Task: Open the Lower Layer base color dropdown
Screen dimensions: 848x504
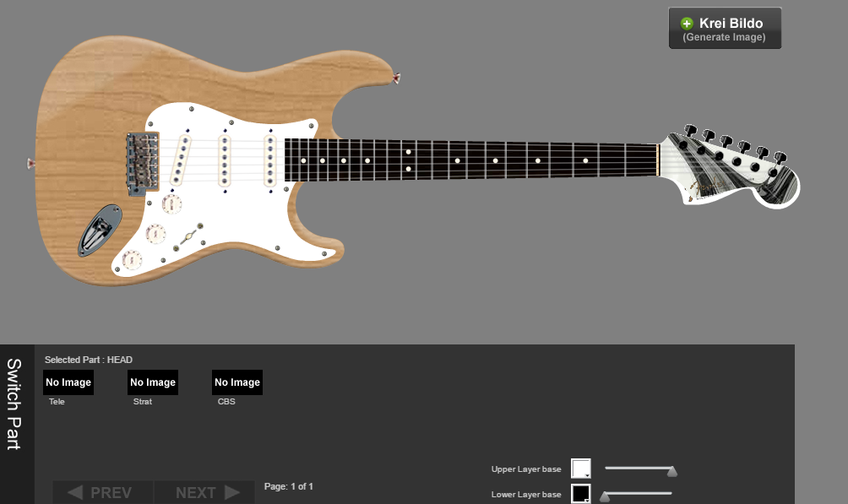Action: pos(581,494)
